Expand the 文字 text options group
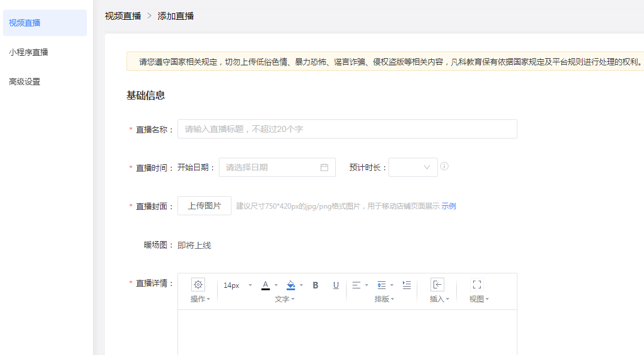Screen dimensions: 644x355 [285, 299]
